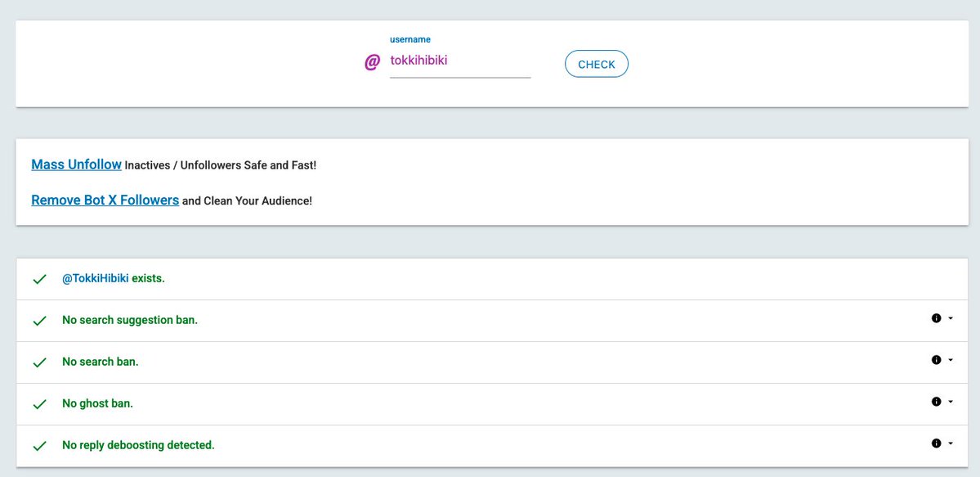980x477 pixels.
Task: Click the checkmark beside @TokkiHibiki exists
Action: click(39, 279)
